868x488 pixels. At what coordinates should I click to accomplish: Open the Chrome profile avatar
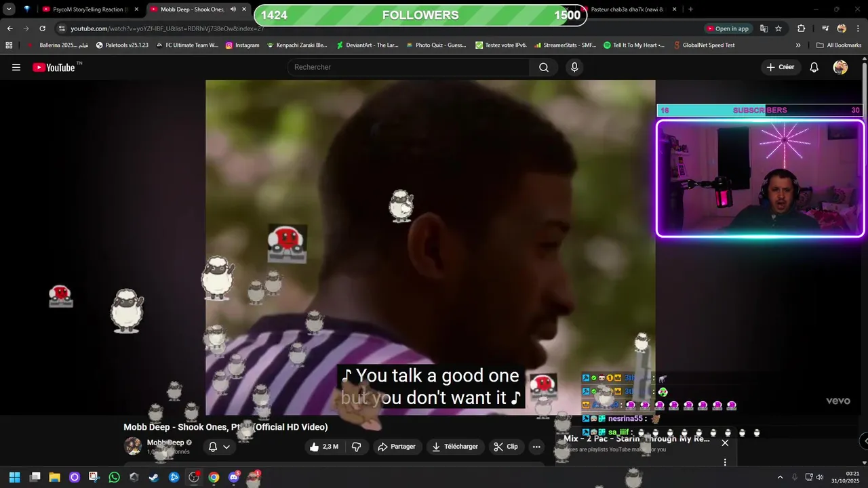tap(842, 28)
